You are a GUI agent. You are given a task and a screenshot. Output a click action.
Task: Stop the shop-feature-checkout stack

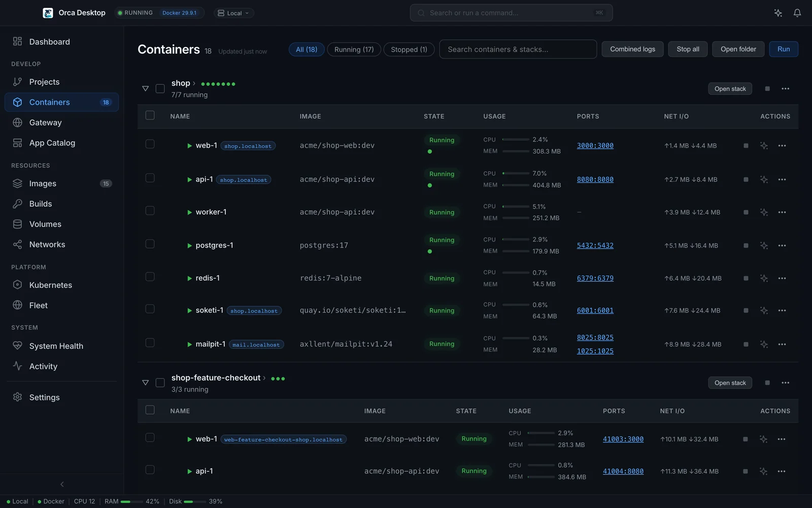pos(767,383)
